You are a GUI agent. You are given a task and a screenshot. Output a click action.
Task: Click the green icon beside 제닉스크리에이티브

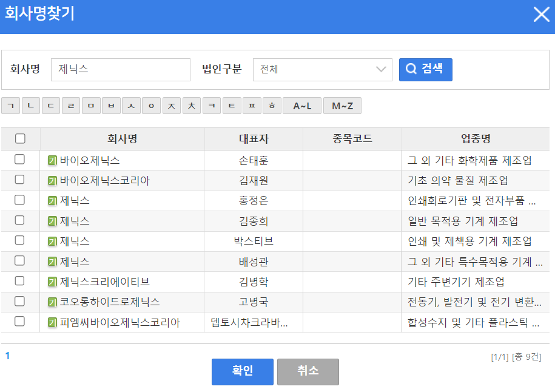[x=52, y=282]
